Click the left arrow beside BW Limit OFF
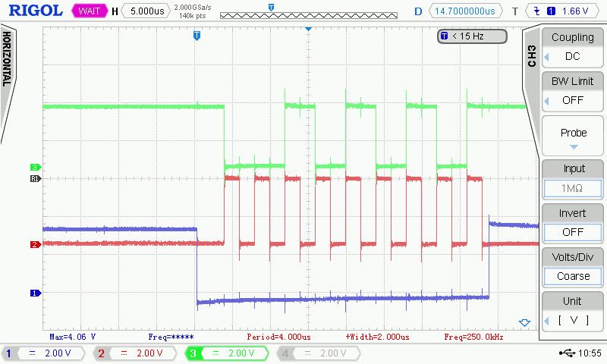Image resolution: width=607 pixels, height=364 pixels. pos(546,101)
